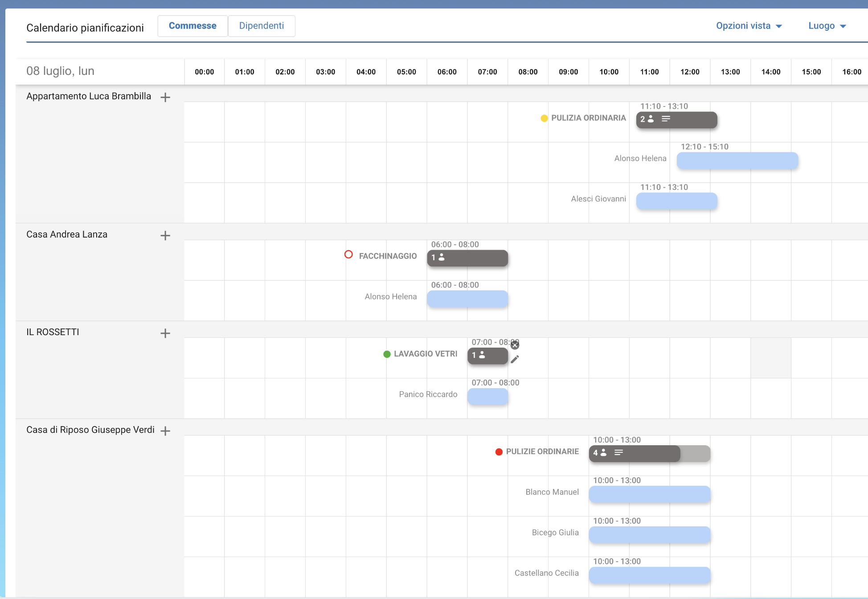This screenshot has width=868, height=599.
Task: Switch to the Dipendenti tab
Action: (262, 26)
